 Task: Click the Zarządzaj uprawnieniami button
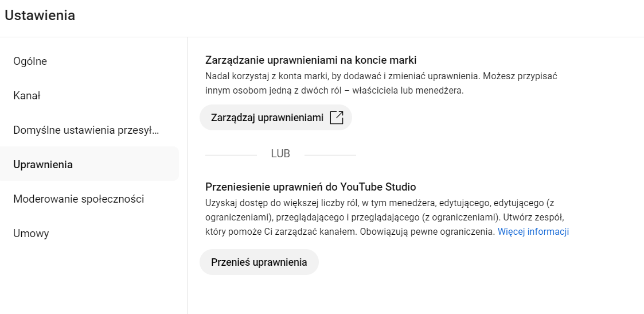(276, 118)
